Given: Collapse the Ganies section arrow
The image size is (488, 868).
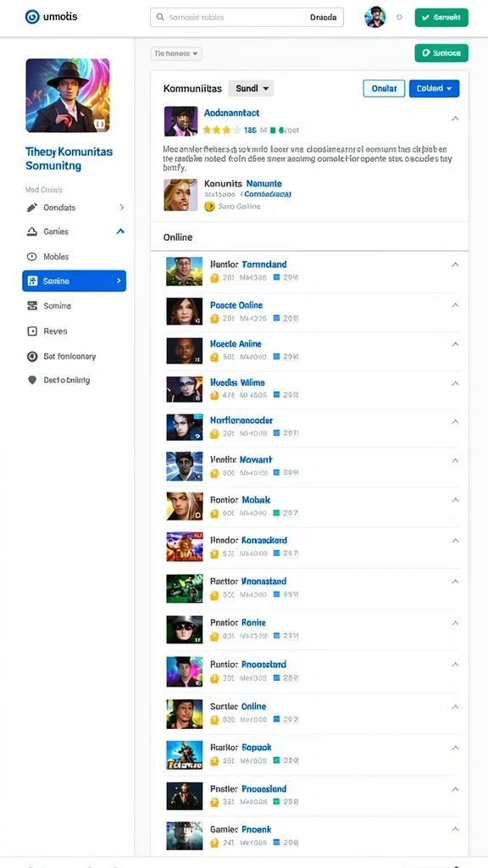Looking at the screenshot, I should click(x=120, y=231).
